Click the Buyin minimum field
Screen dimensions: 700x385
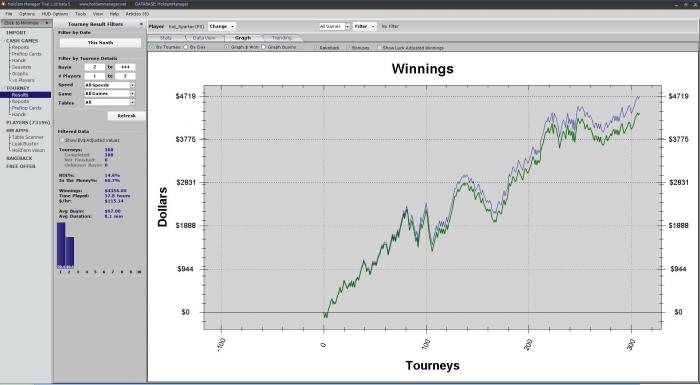click(95, 67)
